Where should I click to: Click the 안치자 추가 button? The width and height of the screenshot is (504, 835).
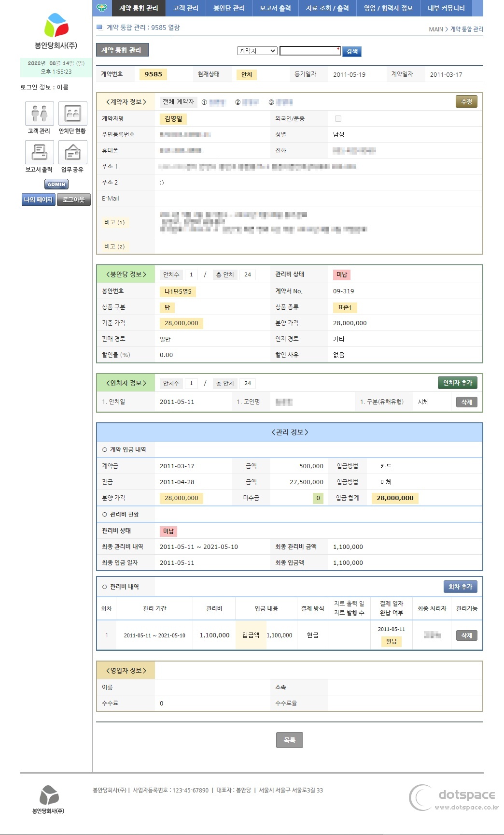click(458, 383)
